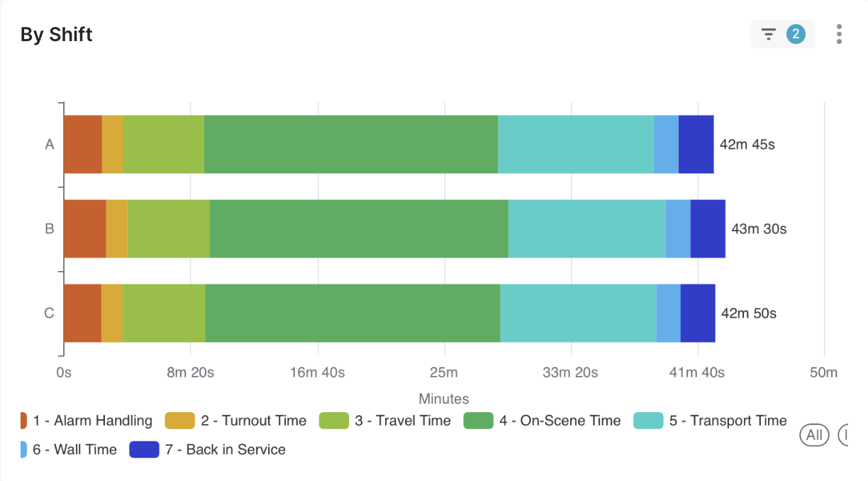Click shift A Alarm Handling bar segment
The height and width of the screenshot is (481, 868).
(x=83, y=144)
